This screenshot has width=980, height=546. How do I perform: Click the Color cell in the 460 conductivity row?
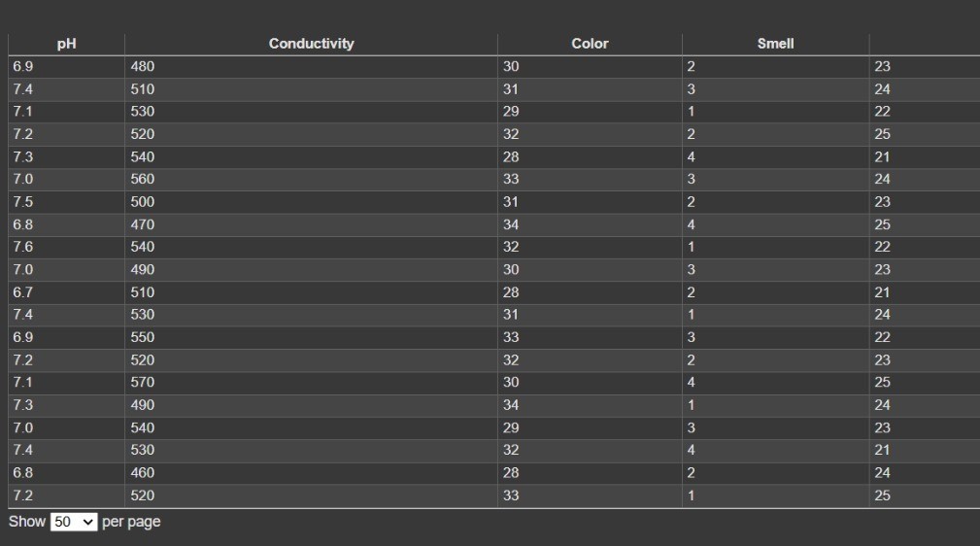pyautogui.click(x=590, y=473)
